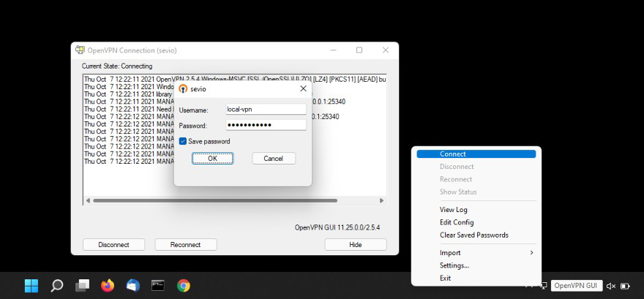
Task: Open Settings... from the tray menu
Action: click(454, 265)
